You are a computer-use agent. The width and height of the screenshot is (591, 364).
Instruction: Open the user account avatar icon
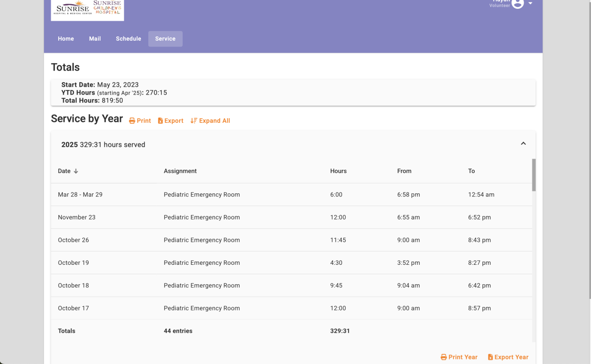click(518, 3)
